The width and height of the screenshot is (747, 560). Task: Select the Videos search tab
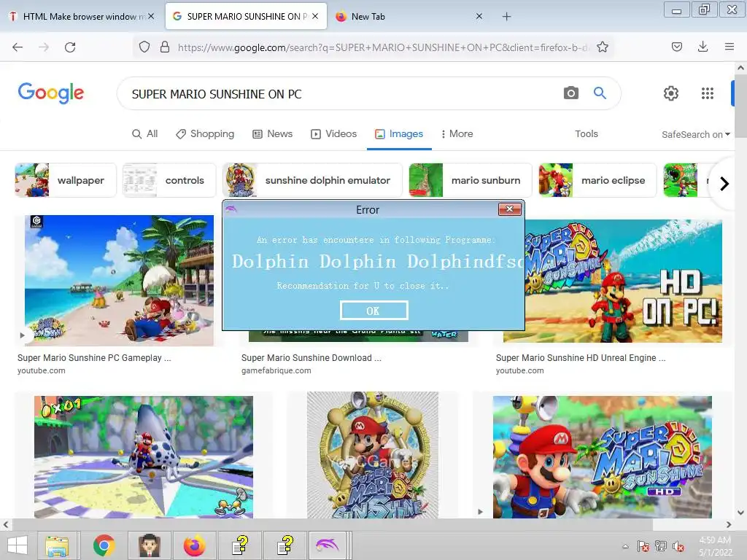point(333,134)
